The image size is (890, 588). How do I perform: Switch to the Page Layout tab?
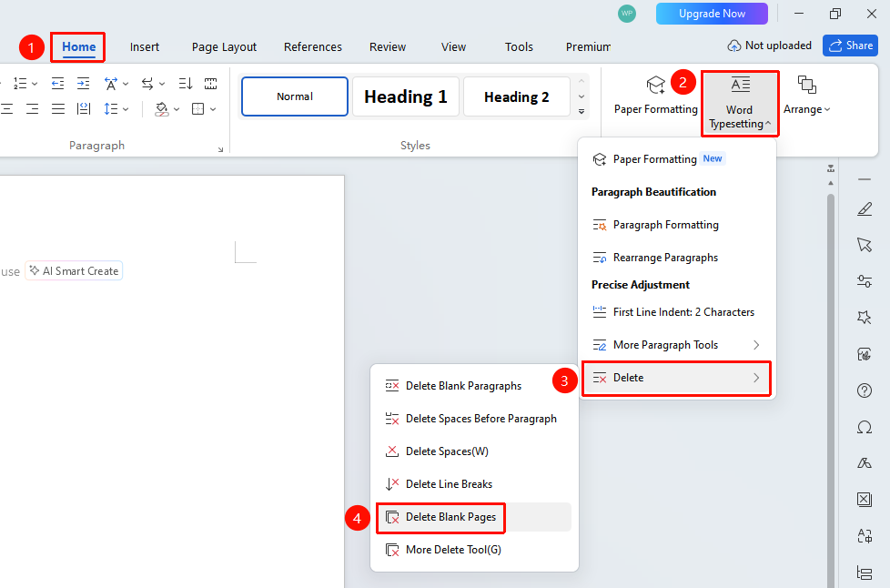point(224,47)
